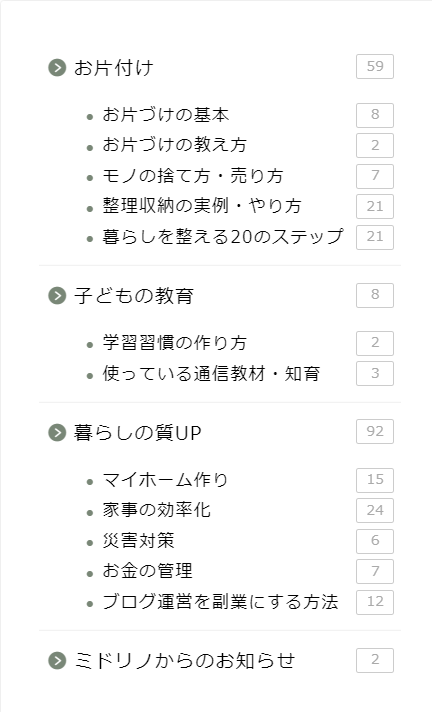Open お片づけの教え方 subcategory

click(174, 145)
